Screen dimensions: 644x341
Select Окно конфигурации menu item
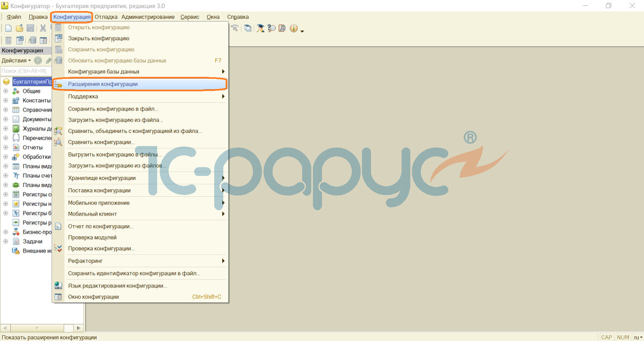140,297
